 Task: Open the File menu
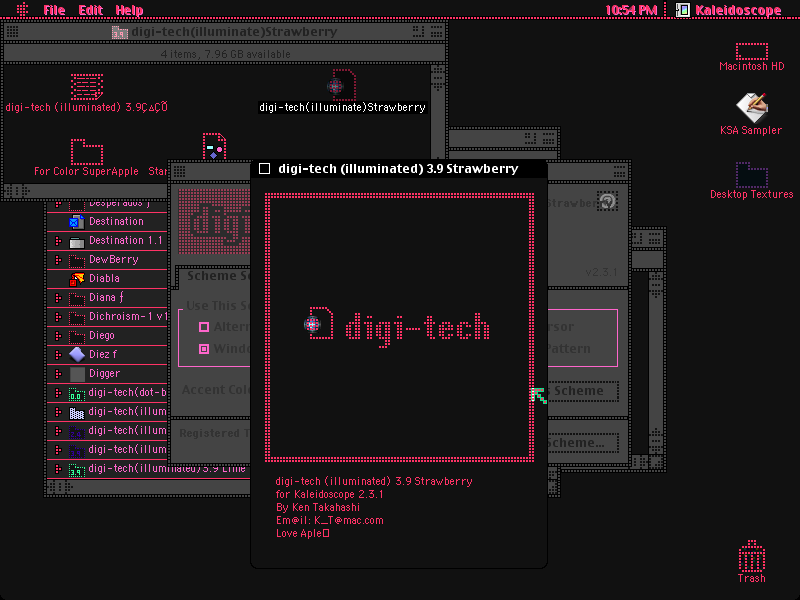coord(54,10)
